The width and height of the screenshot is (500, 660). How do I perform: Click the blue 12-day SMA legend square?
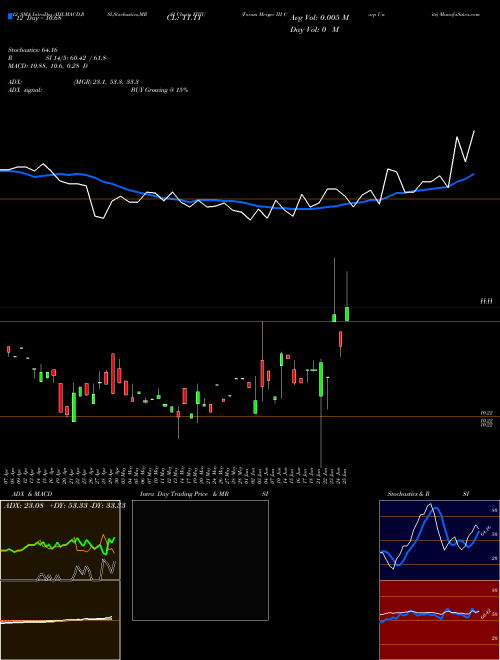tap(10, 17)
